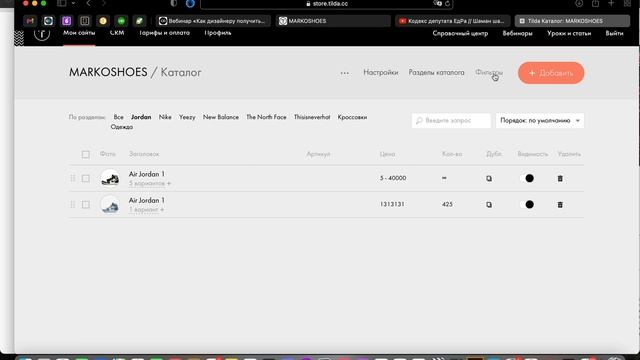
Task: Go forward in browser history
Action: click(104, 3)
